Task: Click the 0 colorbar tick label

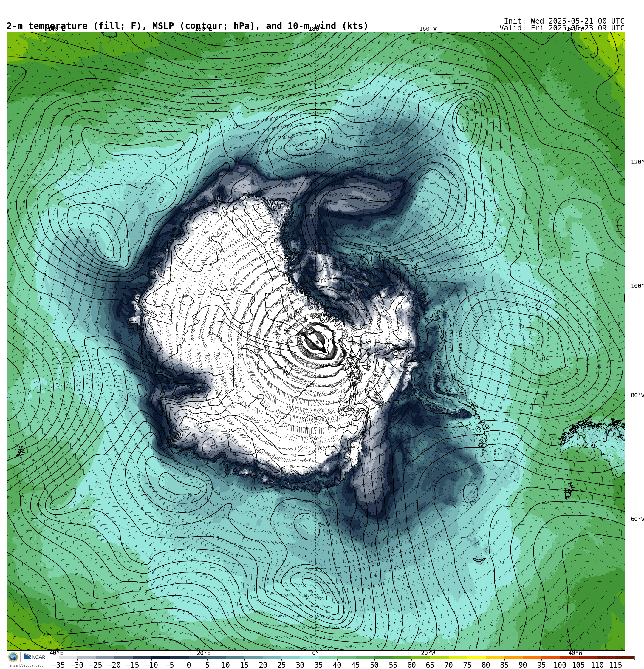Action: click(x=188, y=665)
